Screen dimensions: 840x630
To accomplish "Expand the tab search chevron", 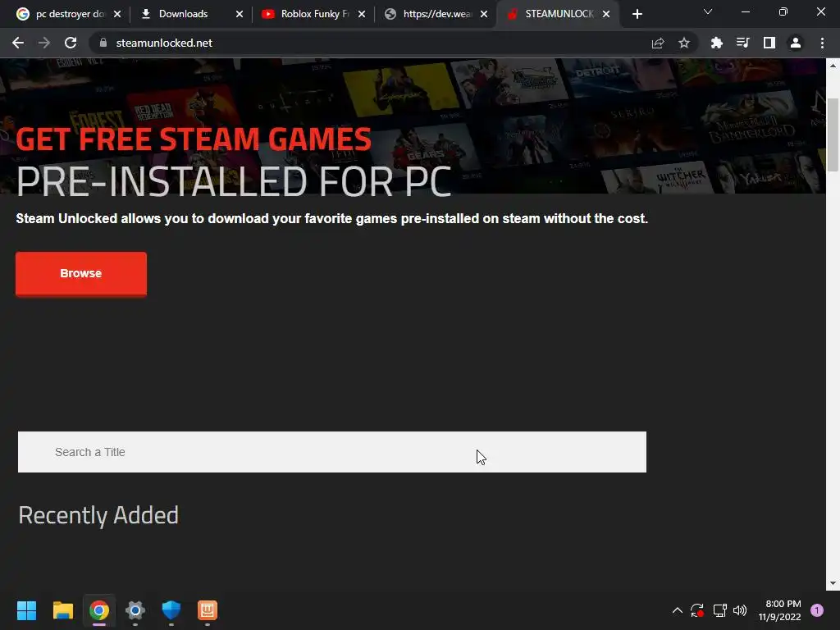I will (708, 11).
